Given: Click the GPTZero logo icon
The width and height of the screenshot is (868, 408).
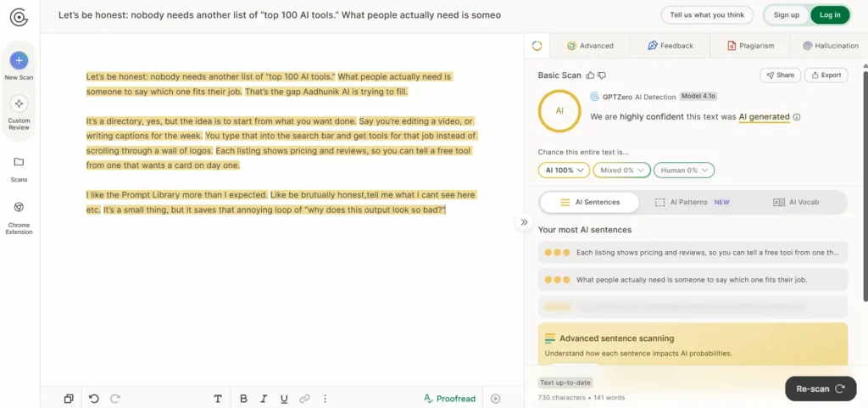Looking at the screenshot, I should [x=19, y=17].
